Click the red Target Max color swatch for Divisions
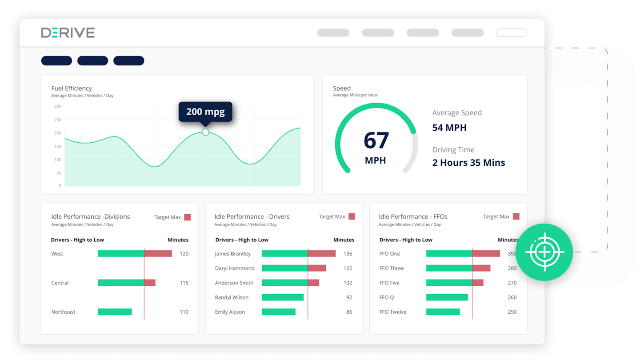The image size is (640, 364). click(x=187, y=217)
